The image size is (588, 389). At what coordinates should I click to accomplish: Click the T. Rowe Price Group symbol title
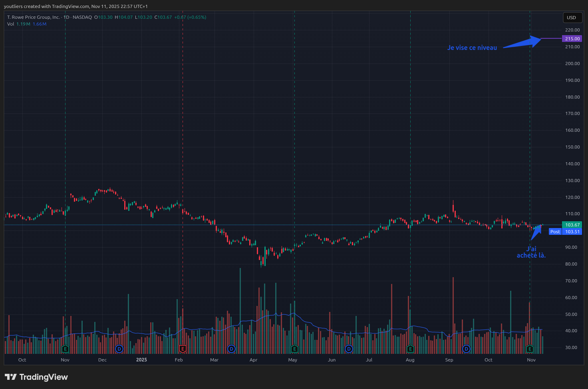pyautogui.click(x=34, y=17)
